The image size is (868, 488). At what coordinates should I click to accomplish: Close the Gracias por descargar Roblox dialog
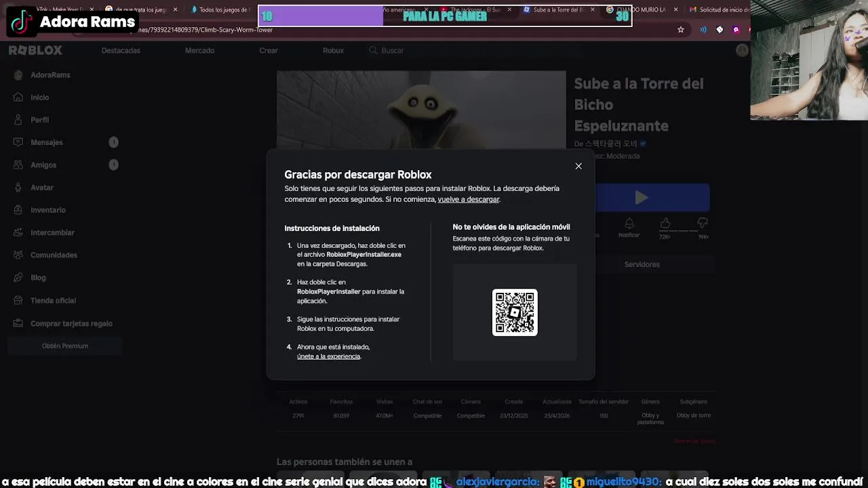click(578, 166)
